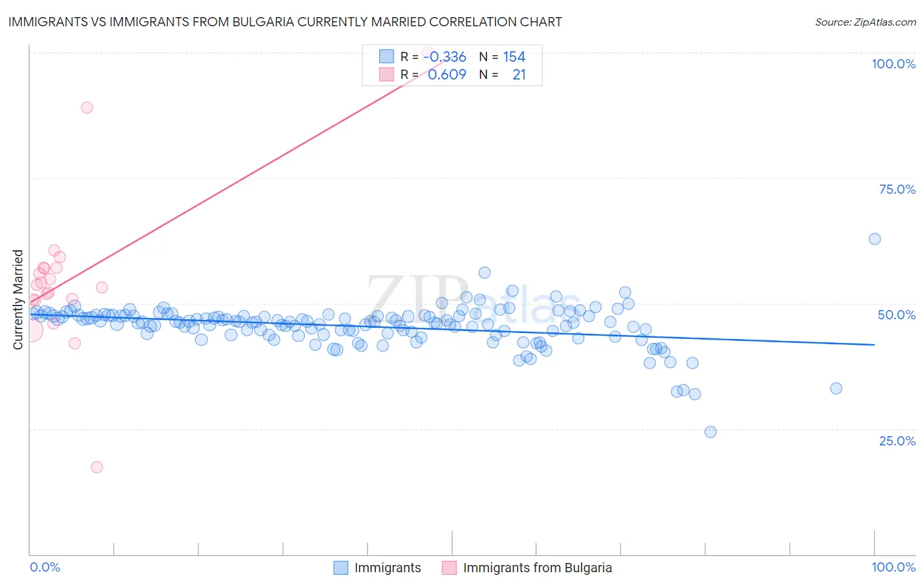Click the N = 21 sample count

(502, 74)
